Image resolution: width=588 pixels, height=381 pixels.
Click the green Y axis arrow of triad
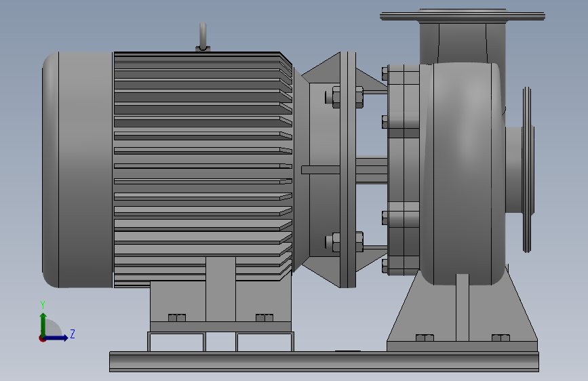tap(43, 324)
